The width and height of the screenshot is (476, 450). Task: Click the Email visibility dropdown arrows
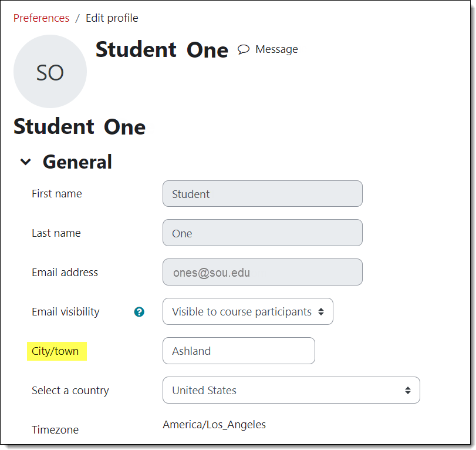pos(322,311)
